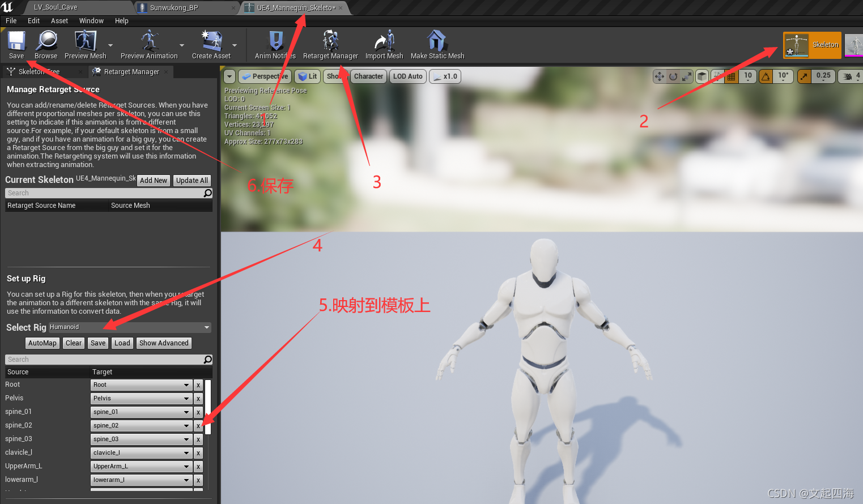Image resolution: width=863 pixels, height=504 pixels.
Task: Clear the UpperArm_L bone mapping
Action: pos(198,467)
